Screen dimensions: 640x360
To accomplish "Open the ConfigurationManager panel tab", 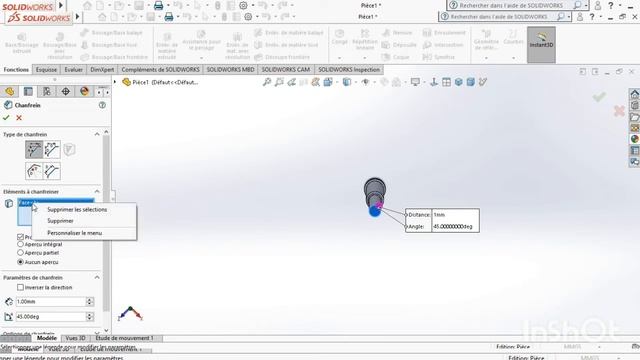I will [47, 91].
